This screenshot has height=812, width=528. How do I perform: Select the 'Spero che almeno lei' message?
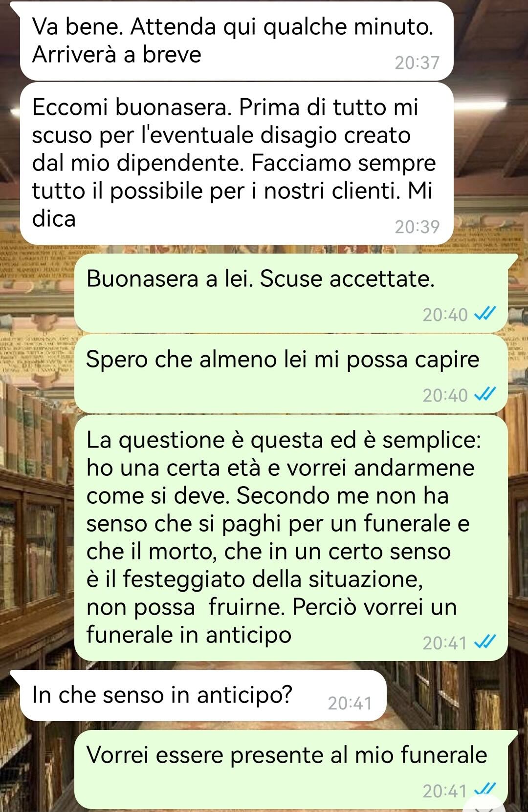click(x=291, y=374)
